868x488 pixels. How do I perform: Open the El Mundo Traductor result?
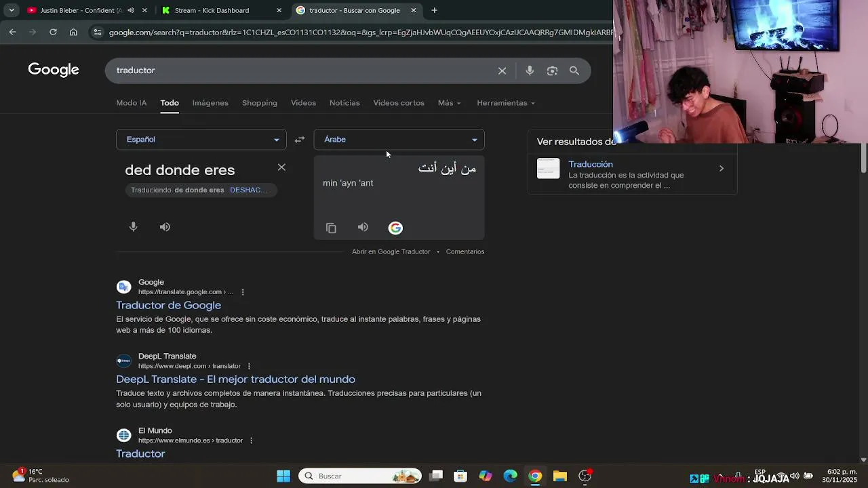(140, 453)
